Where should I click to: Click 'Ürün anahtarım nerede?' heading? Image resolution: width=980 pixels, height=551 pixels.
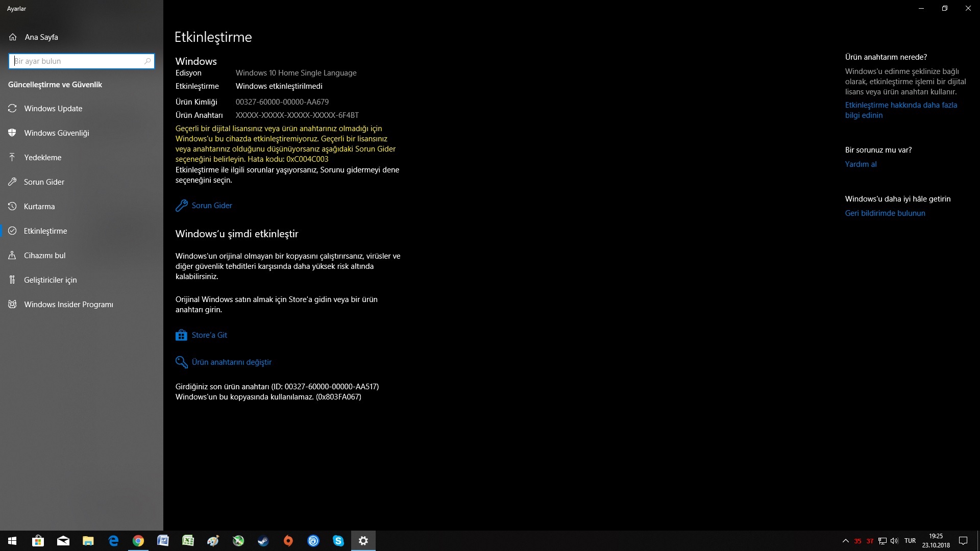pyautogui.click(x=886, y=57)
